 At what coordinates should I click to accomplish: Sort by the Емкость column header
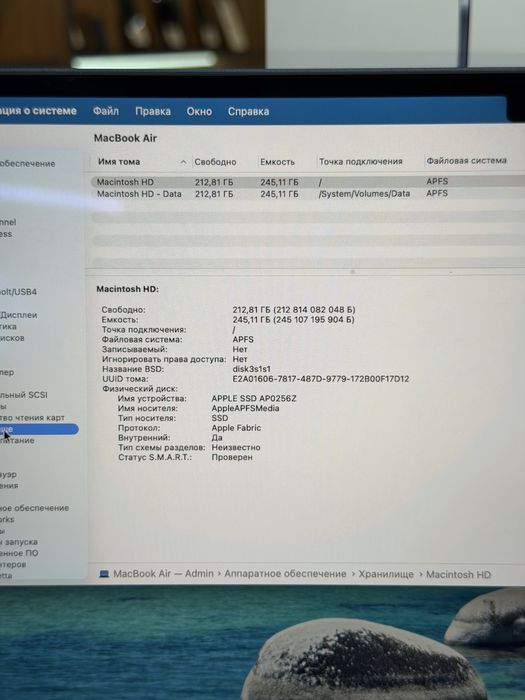[x=277, y=162]
